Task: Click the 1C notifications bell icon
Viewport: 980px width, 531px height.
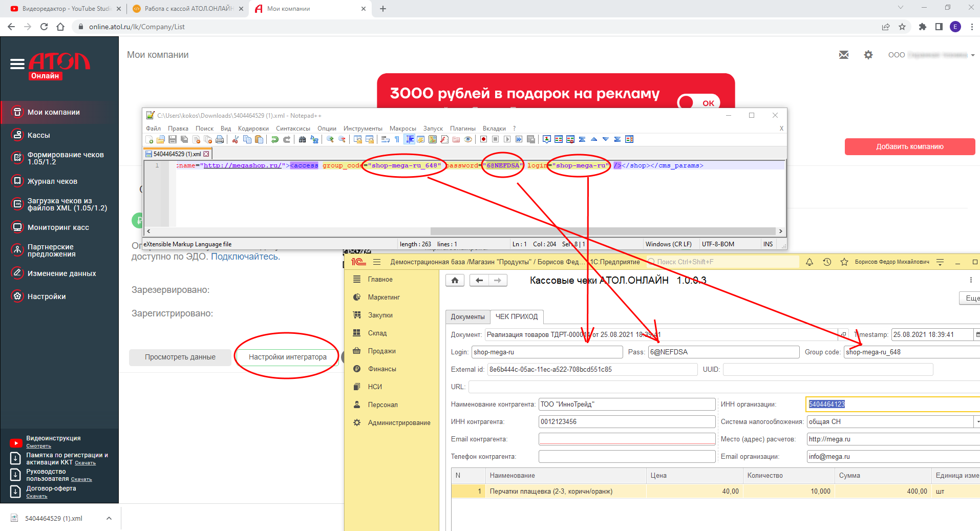Action: [x=809, y=262]
